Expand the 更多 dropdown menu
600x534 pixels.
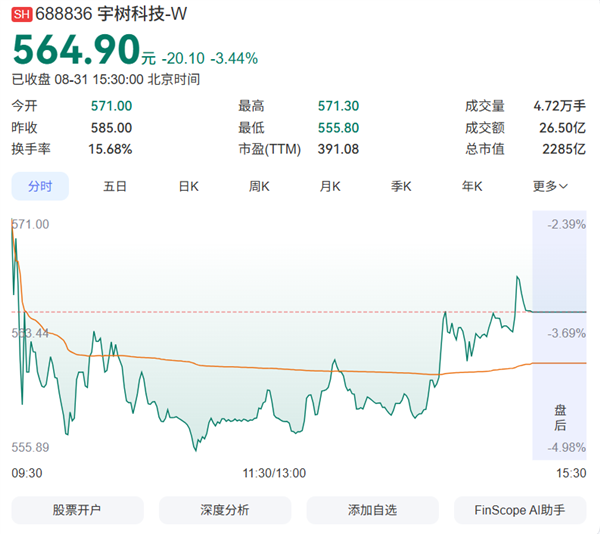pyautogui.click(x=550, y=186)
